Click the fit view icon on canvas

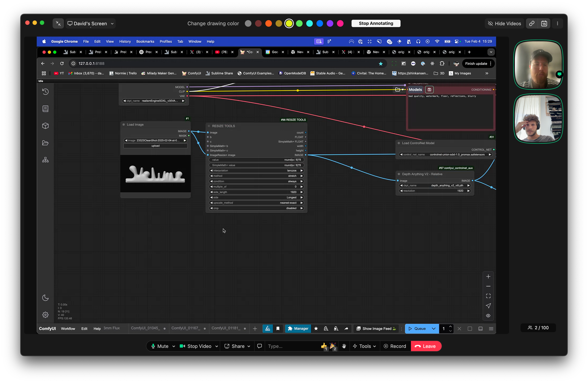pos(488,296)
